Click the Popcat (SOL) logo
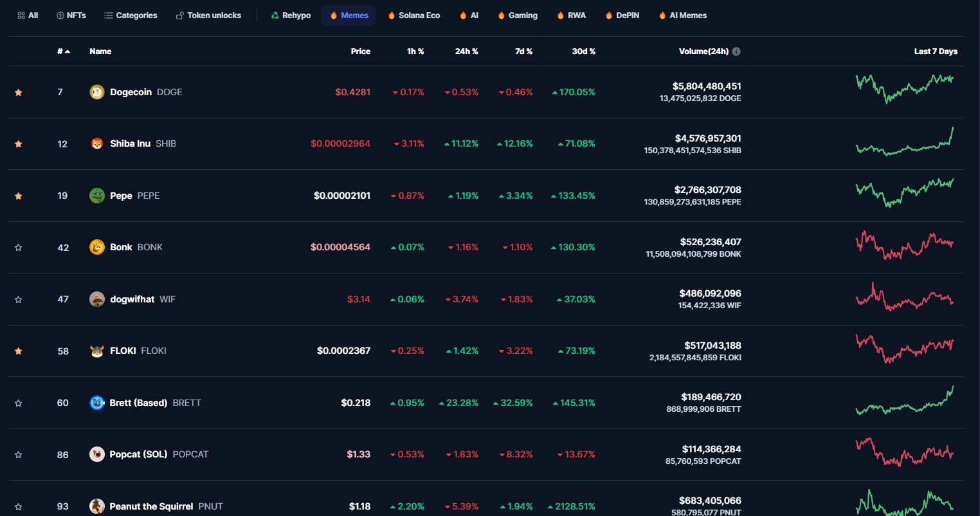Image resolution: width=980 pixels, height=516 pixels. (x=97, y=454)
